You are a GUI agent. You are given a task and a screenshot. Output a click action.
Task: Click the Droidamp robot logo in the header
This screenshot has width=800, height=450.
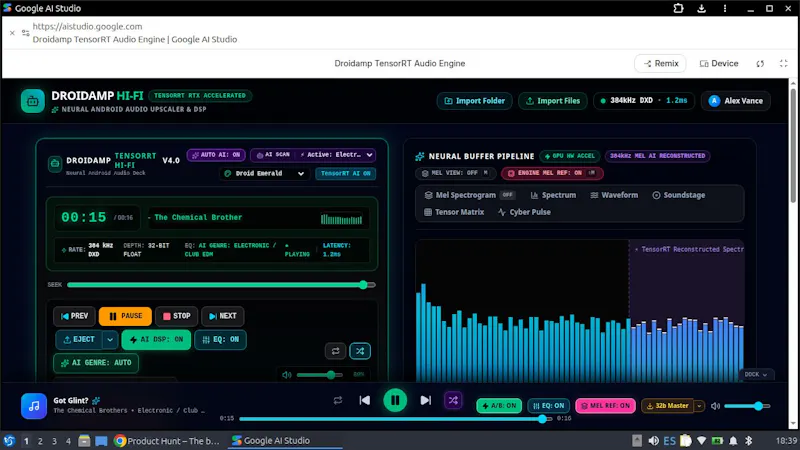(x=33, y=101)
